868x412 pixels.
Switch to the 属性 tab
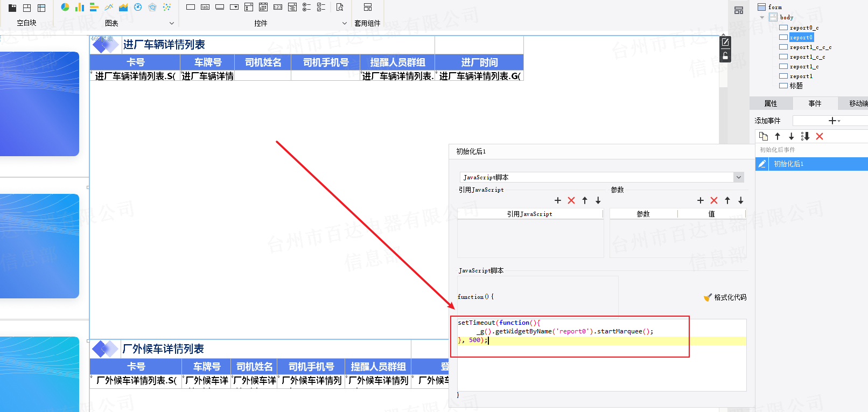click(x=771, y=103)
